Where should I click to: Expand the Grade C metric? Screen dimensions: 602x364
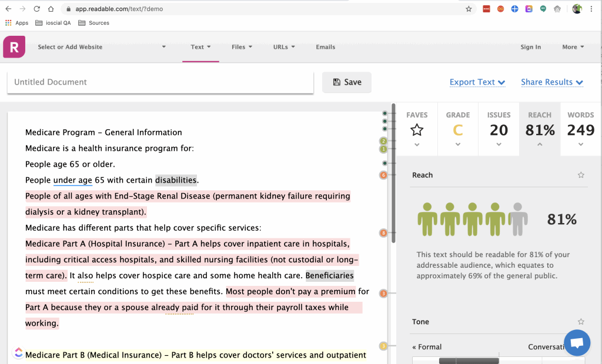point(457,129)
